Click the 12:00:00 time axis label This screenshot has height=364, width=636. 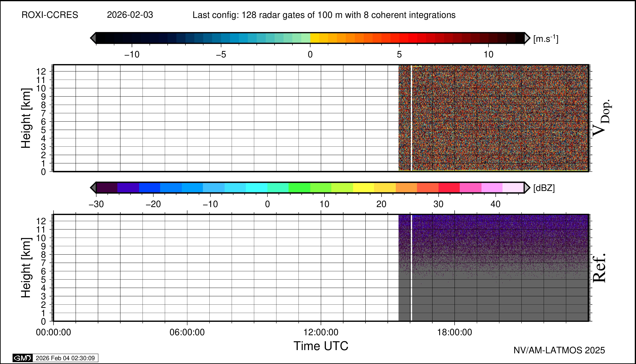coord(321,332)
